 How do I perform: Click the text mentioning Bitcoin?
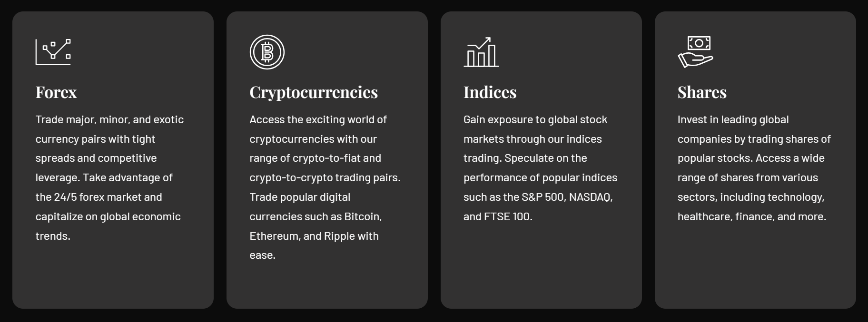pos(316,216)
